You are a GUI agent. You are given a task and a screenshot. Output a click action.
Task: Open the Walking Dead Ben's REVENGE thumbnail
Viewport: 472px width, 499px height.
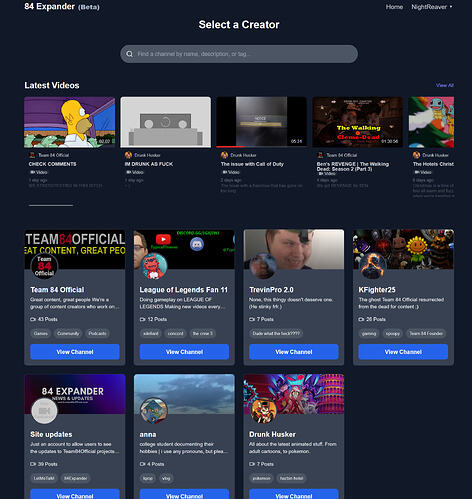point(357,122)
